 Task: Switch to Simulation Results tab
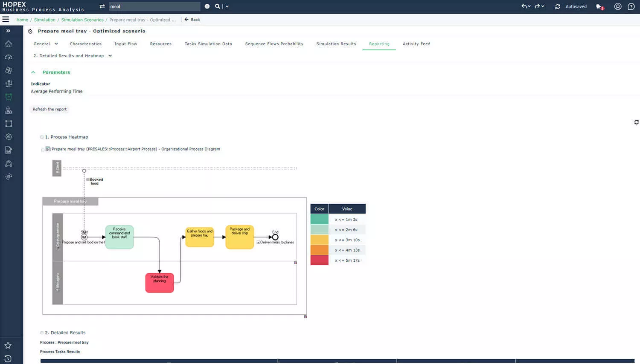(336, 43)
